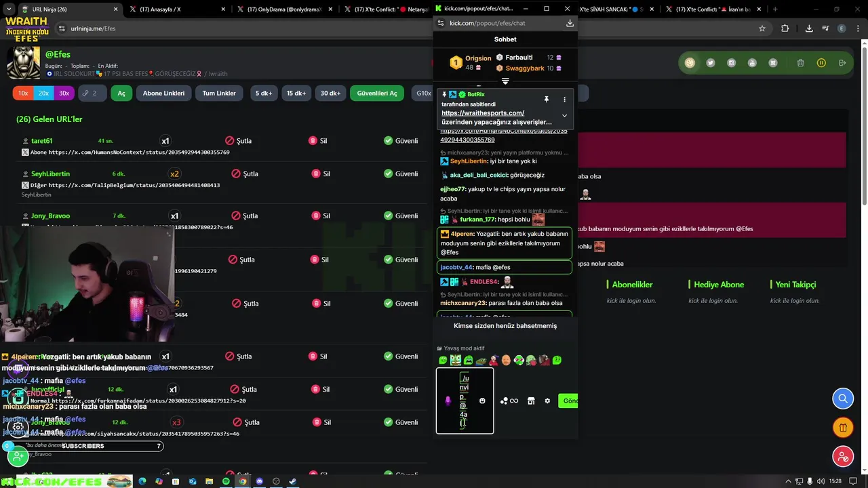Screen dimensions: 868x488
Task: Click the Abone Linkleri button
Action: [163, 93]
